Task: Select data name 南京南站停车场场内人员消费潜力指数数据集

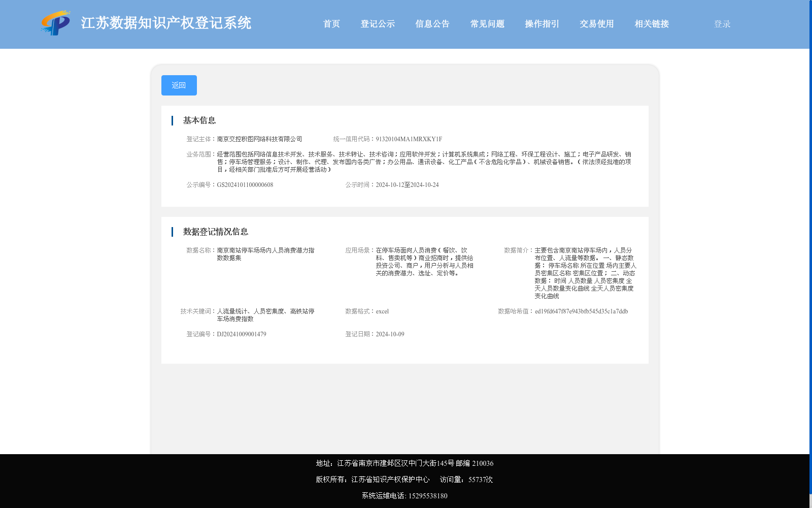Action: point(265,254)
